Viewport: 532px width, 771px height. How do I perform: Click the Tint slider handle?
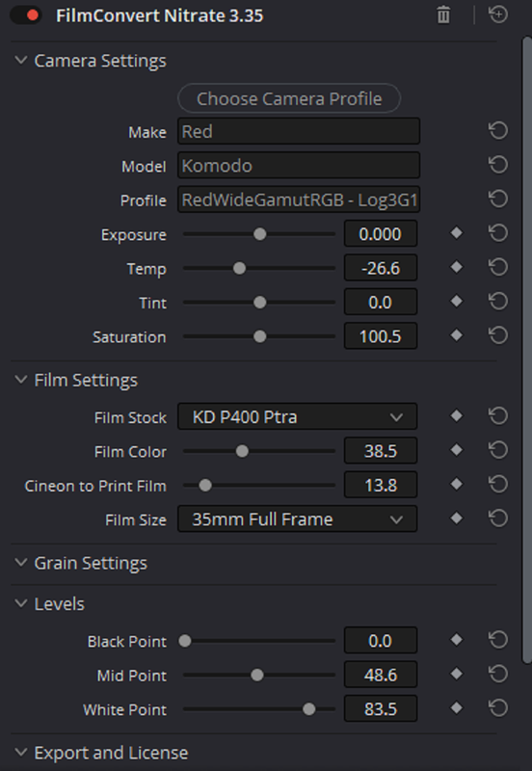coord(259,303)
